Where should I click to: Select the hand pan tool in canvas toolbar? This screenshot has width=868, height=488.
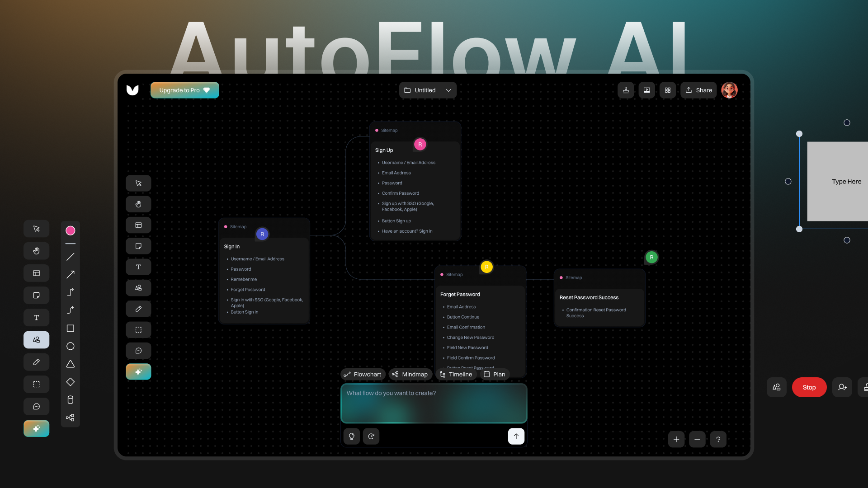coord(138,204)
